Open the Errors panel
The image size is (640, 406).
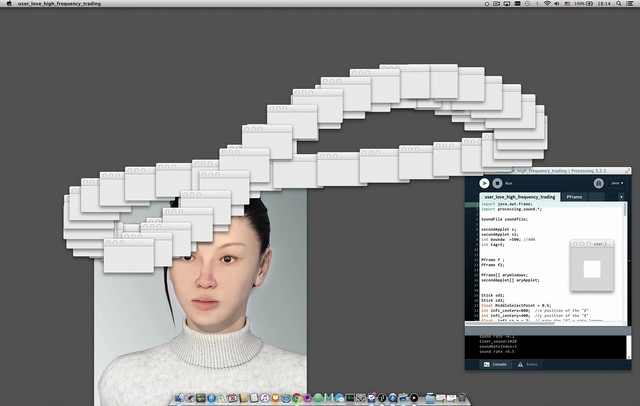tap(528, 366)
